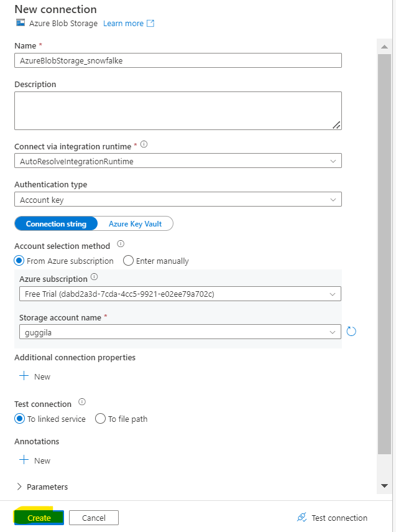This screenshot has width=396, height=532.
Task: Refresh the storage account name list
Action: click(x=351, y=332)
